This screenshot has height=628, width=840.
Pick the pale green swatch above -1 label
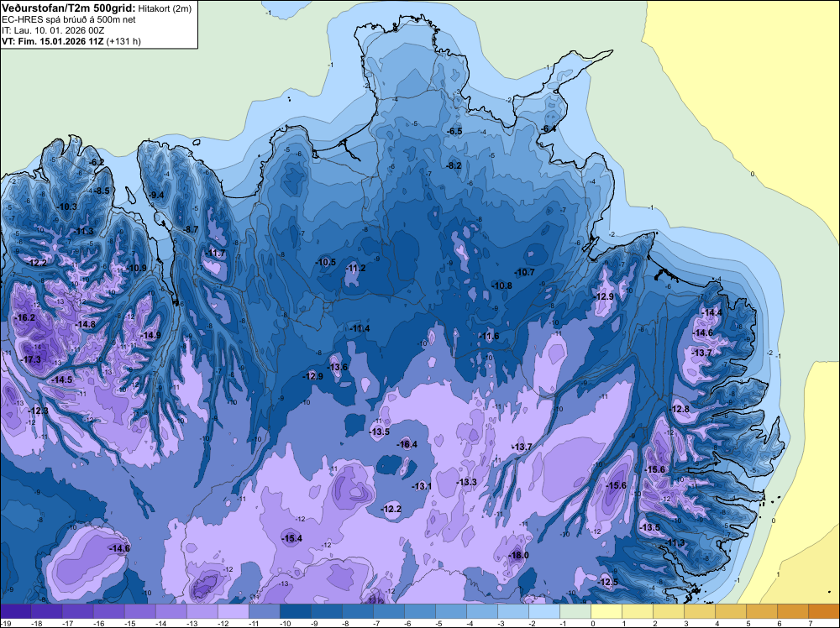(x=575, y=611)
